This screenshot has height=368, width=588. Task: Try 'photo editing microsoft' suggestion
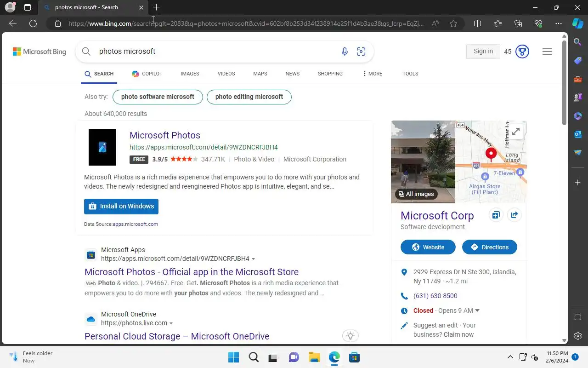point(249,97)
